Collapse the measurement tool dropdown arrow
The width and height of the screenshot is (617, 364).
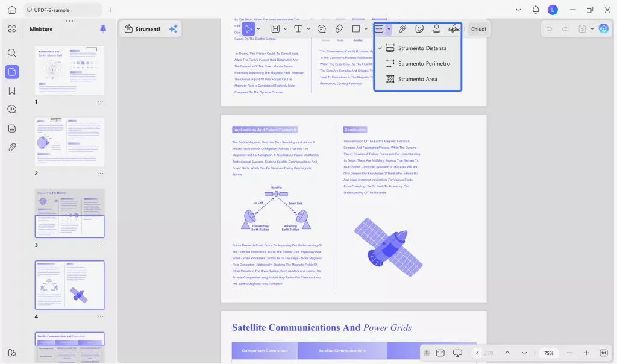tap(389, 29)
